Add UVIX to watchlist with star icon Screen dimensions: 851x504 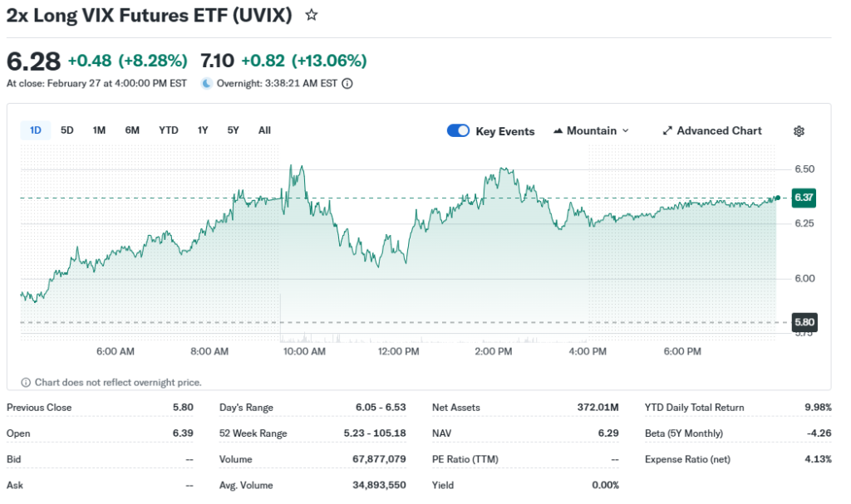pyautogui.click(x=312, y=15)
